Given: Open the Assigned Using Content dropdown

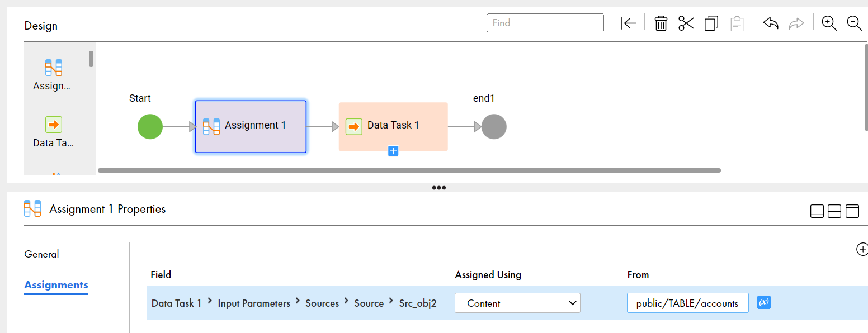Looking at the screenshot, I should click(517, 303).
